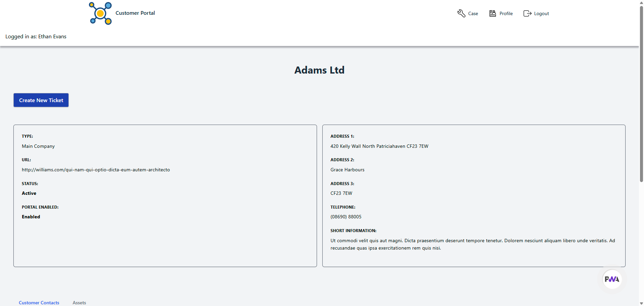Click the Logged in as Ethan Evans text
Viewport: 644px width, 306px height.
pos(36,37)
